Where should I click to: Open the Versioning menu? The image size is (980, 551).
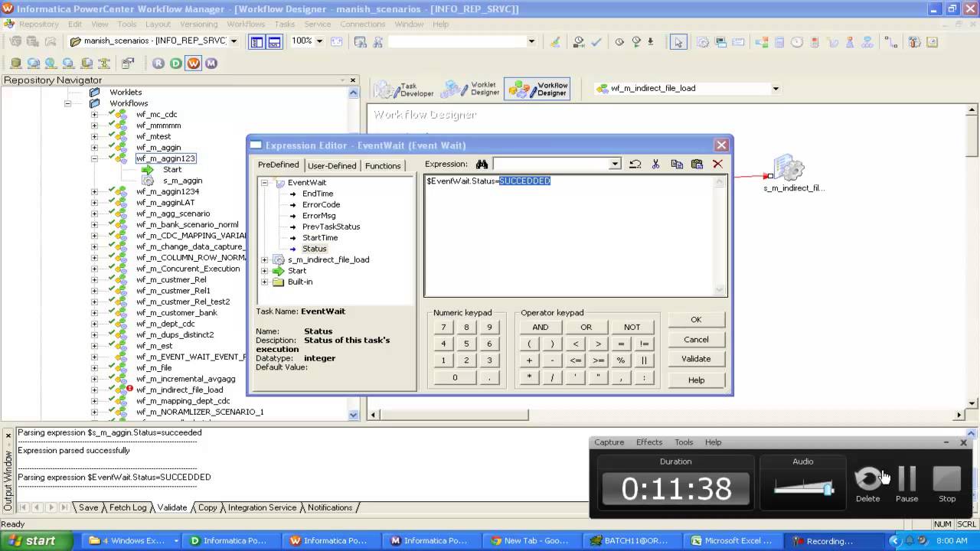[198, 24]
